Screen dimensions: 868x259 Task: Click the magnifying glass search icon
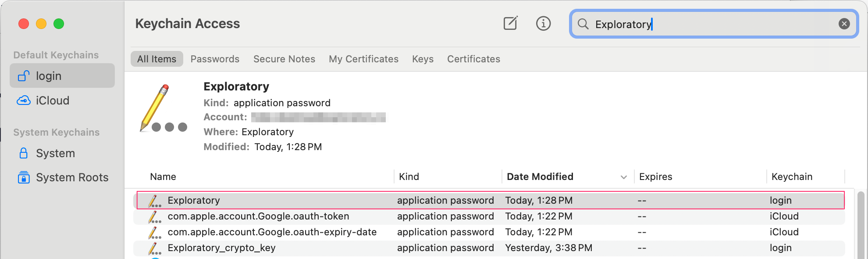(583, 24)
